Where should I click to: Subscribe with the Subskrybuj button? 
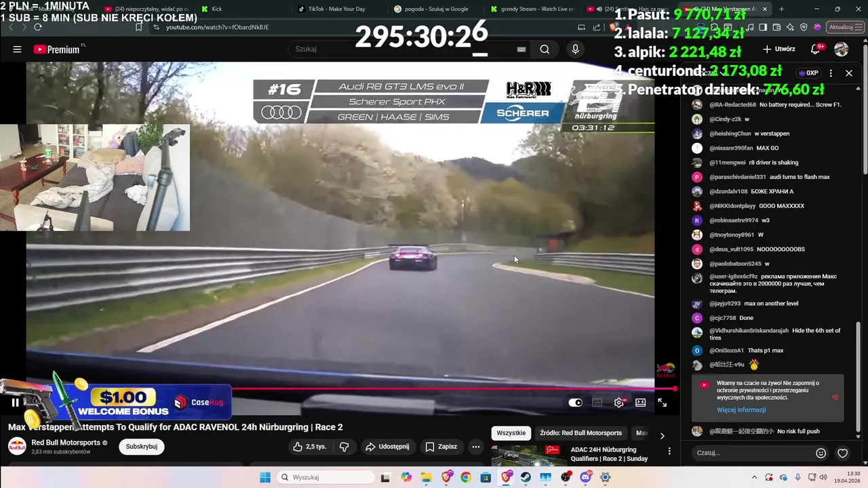(142, 447)
